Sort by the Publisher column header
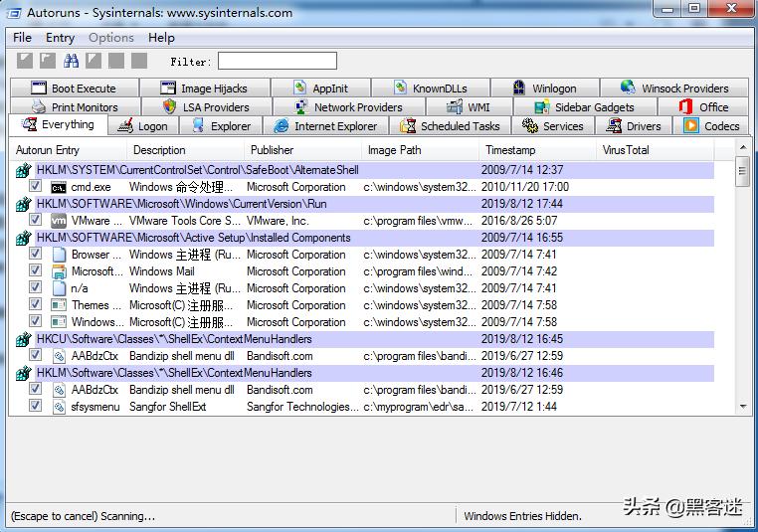 tap(303, 150)
